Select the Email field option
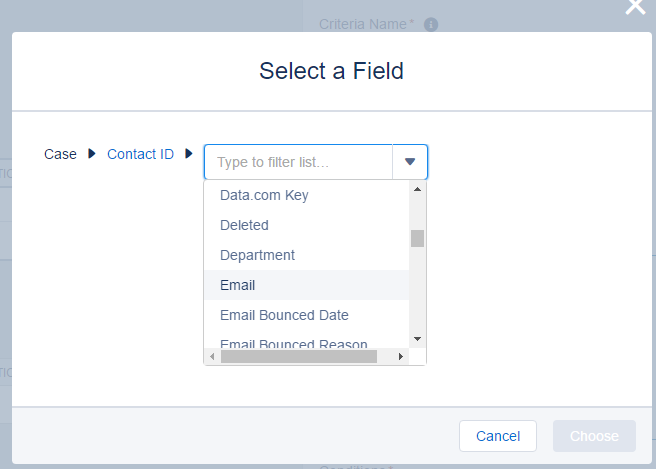The image size is (656, 469). [x=238, y=285]
